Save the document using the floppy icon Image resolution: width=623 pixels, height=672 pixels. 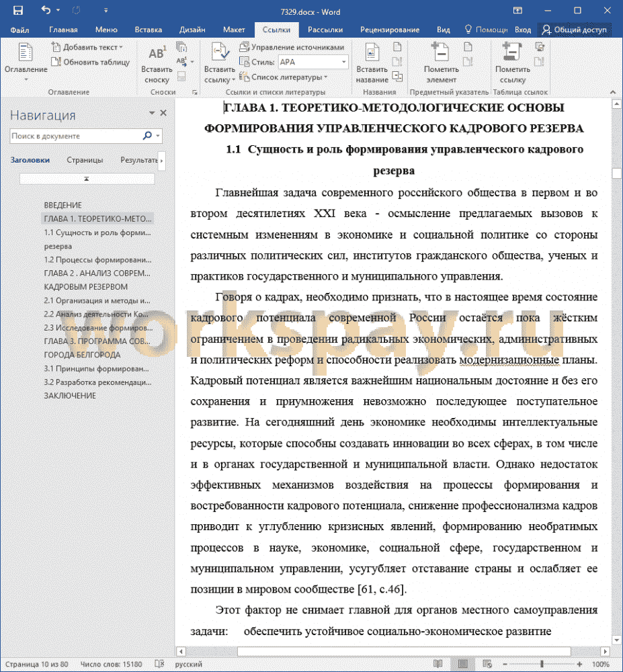(17, 10)
